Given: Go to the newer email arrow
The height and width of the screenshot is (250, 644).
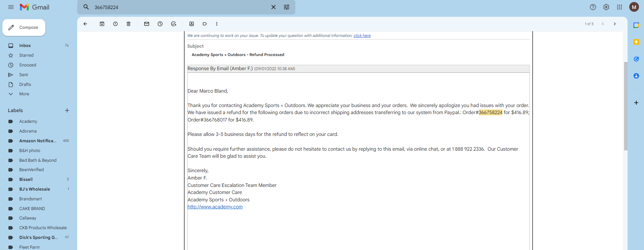Looking at the screenshot, I should [603, 24].
